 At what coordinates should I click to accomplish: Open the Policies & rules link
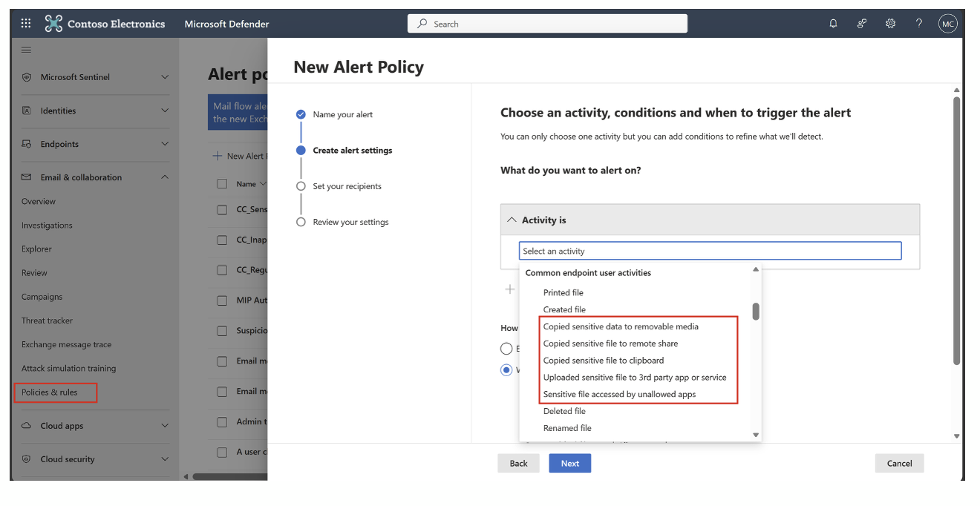(x=50, y=392)
